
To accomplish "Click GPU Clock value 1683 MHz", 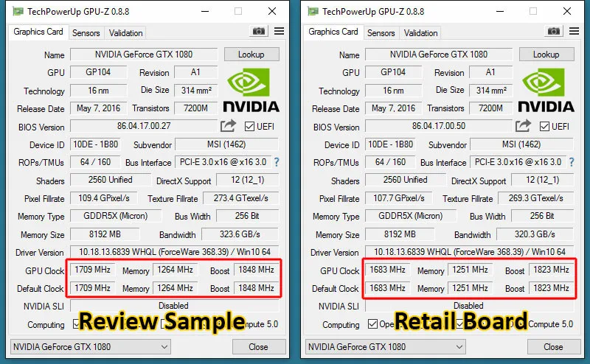I will pos(388,270).
